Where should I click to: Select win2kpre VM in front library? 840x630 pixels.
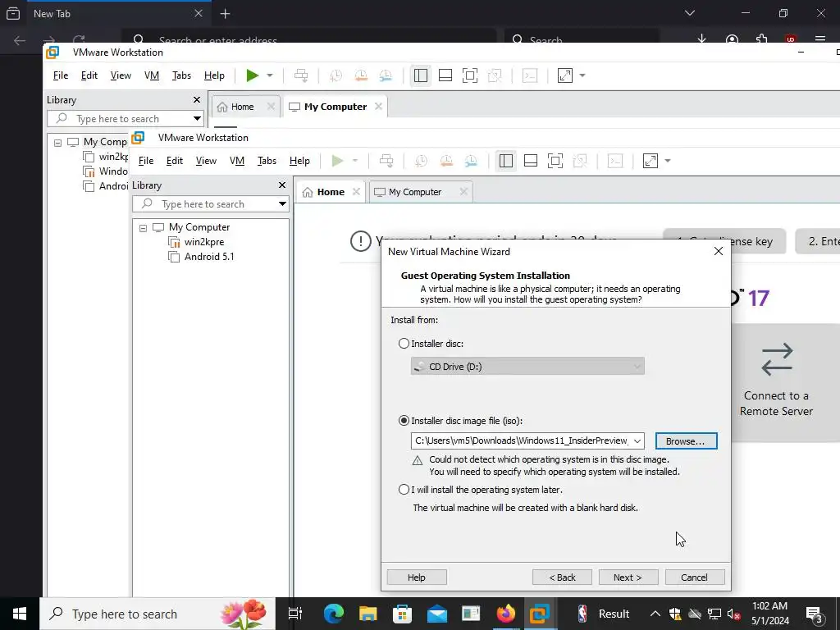[x=204, y=242]
